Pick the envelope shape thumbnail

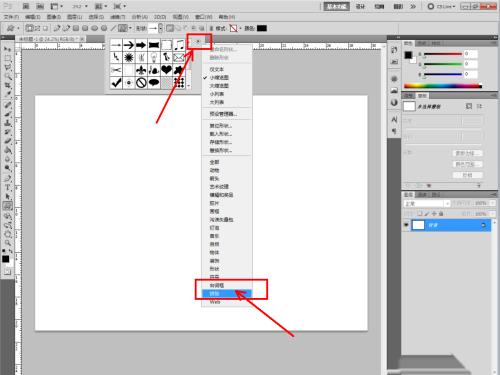179,57
